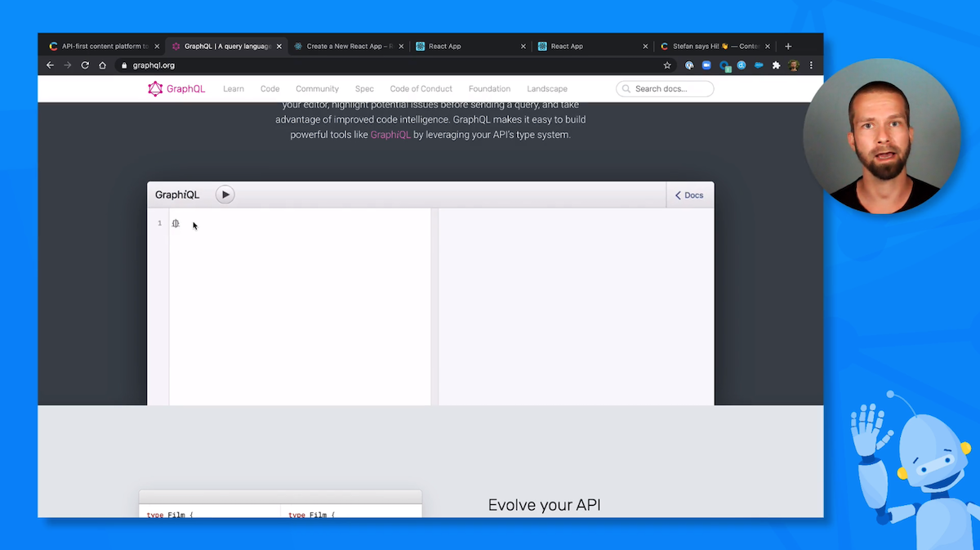Viewport: 980px width, 550px height.
Task: Click the GraphiQL title in the toolbar
Action: pyautogui.click(x=177, y=195)
